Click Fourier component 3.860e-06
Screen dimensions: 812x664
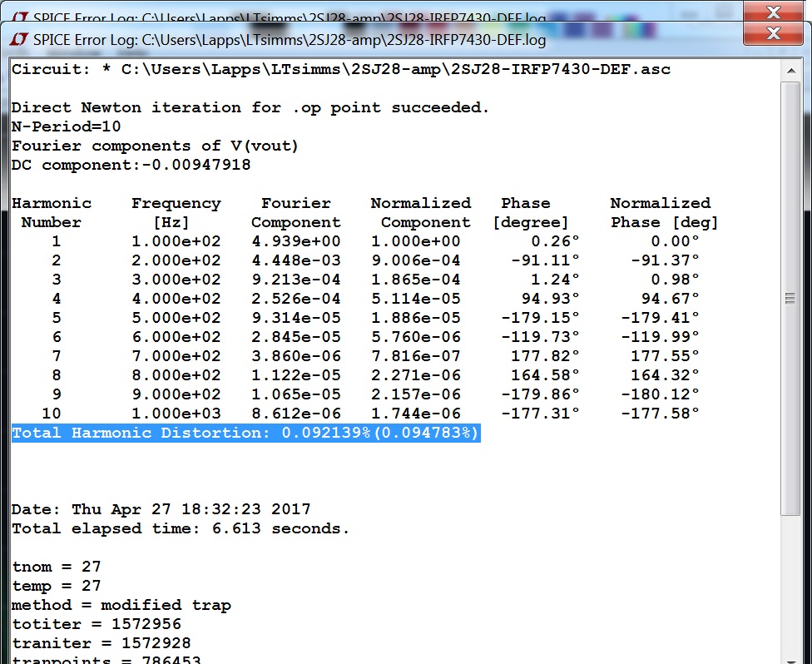[296, 356]
